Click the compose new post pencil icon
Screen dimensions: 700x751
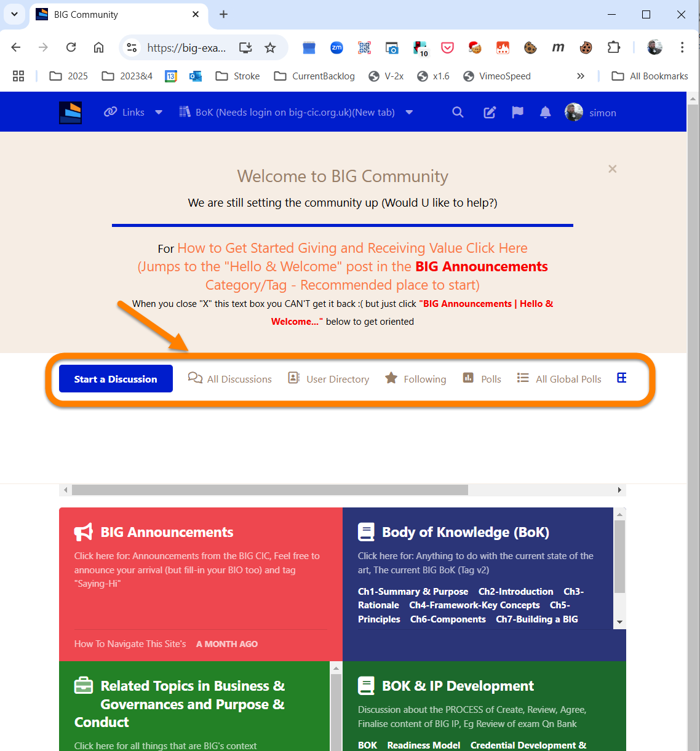tap(490, 113)
